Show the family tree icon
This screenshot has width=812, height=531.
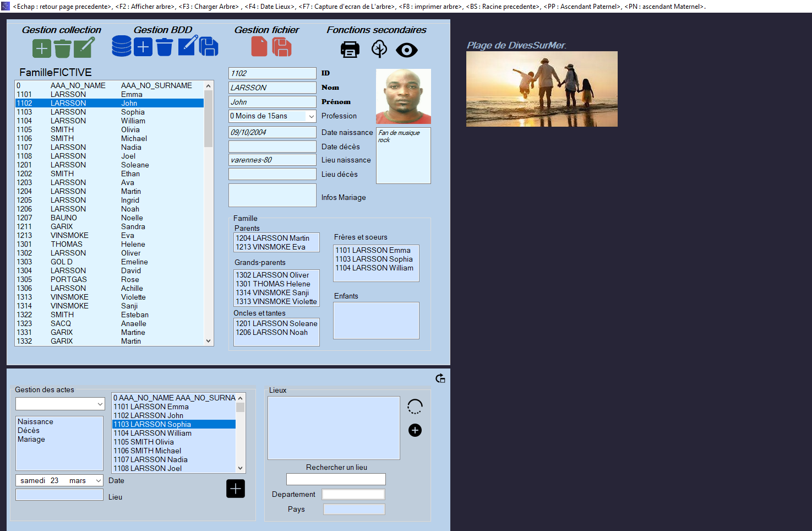click(379, 50)
